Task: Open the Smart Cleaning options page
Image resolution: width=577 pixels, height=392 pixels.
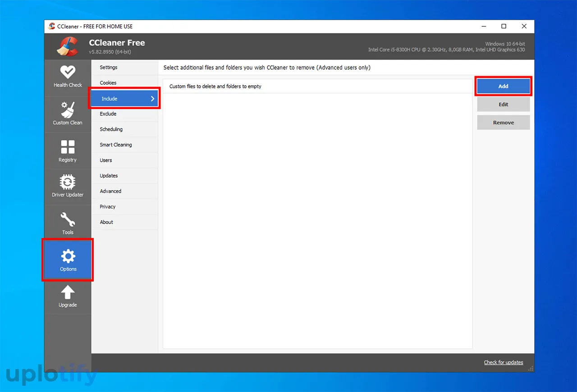Action: [124, 145]
